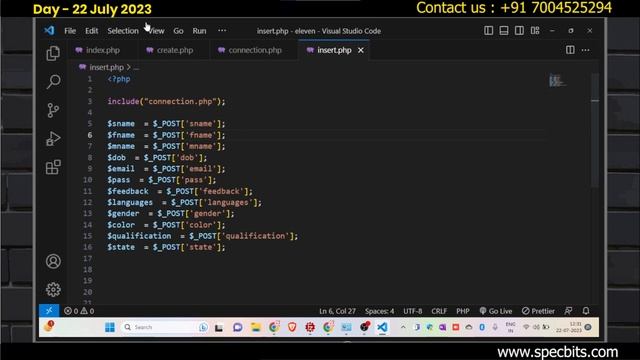Open the Explorer view in activity bar
The width and height of the screenshot is (640, 360).
click(53, 53)
